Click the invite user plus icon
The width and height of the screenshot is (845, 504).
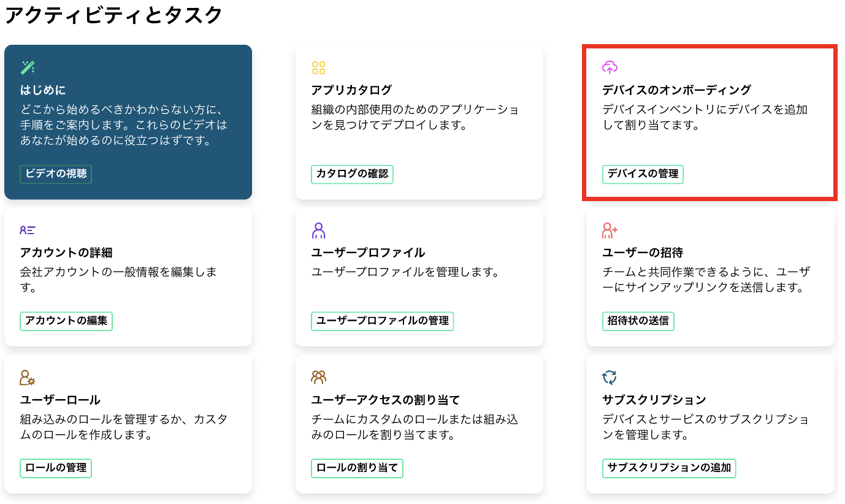click(x=610, y=231)
